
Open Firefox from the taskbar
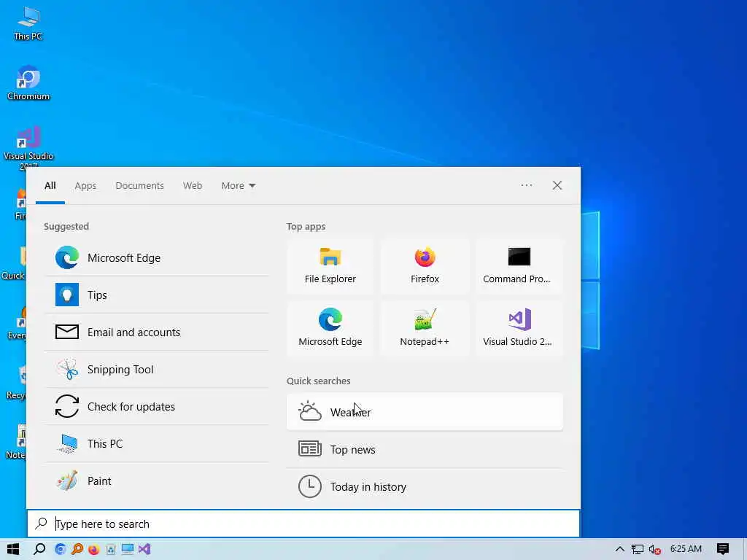(x=94, y=549)
